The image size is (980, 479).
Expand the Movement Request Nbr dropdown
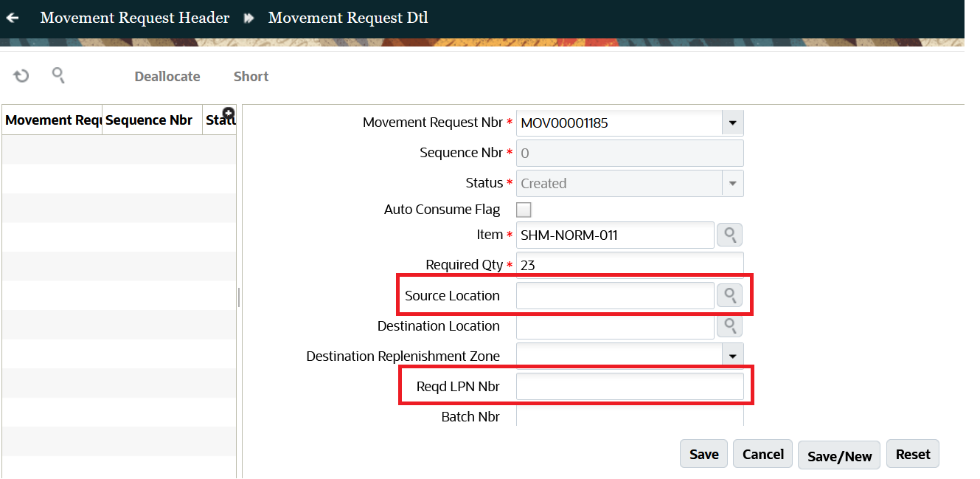click(x=732, y=123)
